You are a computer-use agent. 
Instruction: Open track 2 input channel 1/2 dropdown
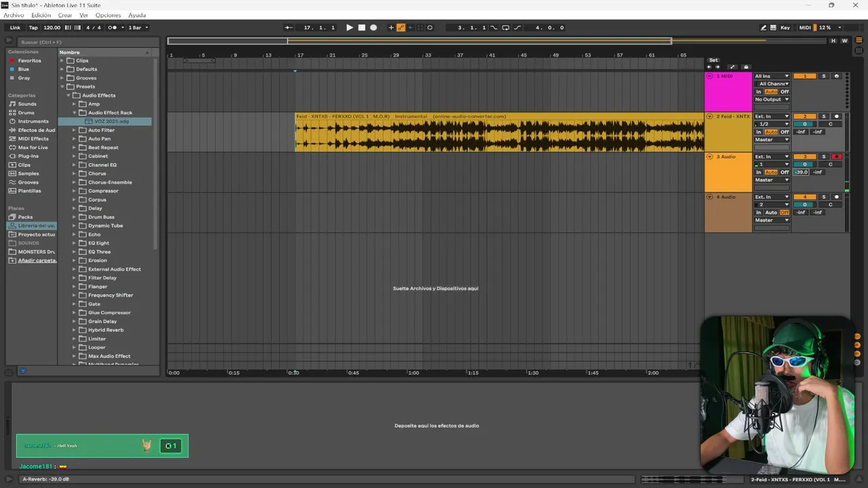click(772, 124)
